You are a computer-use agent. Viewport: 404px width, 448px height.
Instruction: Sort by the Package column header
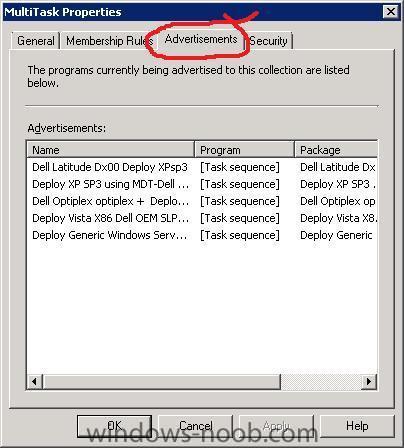pyautogui.click(x=336, y=149)
